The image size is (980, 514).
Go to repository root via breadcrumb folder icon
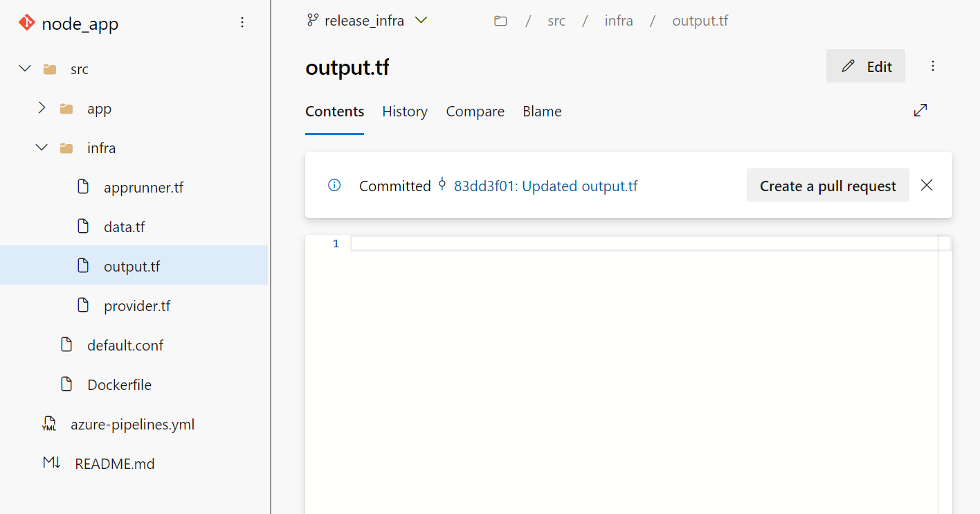point(500,21)
